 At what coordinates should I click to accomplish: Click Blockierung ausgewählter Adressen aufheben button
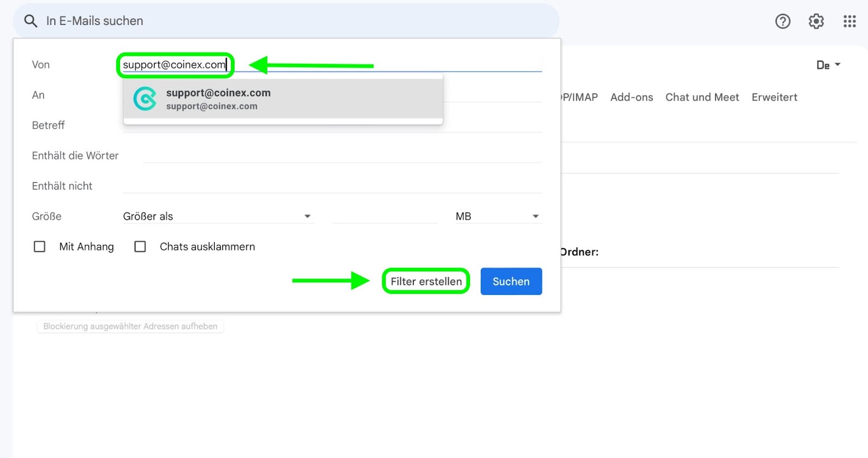pyautogui.click(x=130, y=326)
